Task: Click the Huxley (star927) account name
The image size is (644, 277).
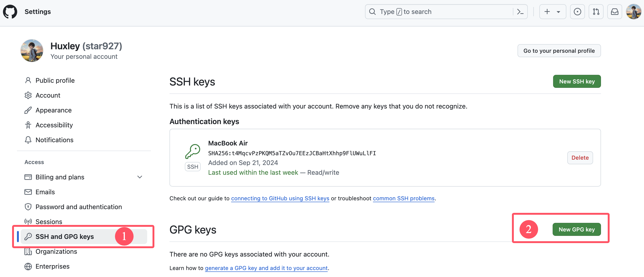Action: (x=86, y=46)
